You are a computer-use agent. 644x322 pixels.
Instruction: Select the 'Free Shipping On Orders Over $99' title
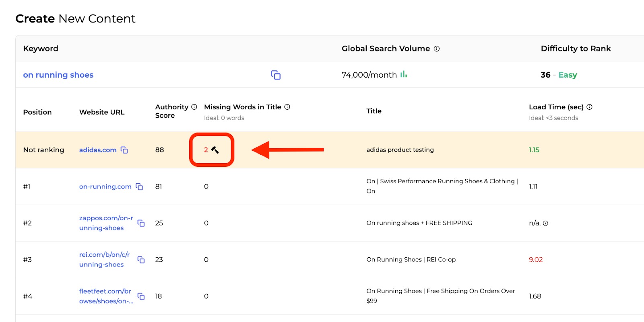coord(441,296)
